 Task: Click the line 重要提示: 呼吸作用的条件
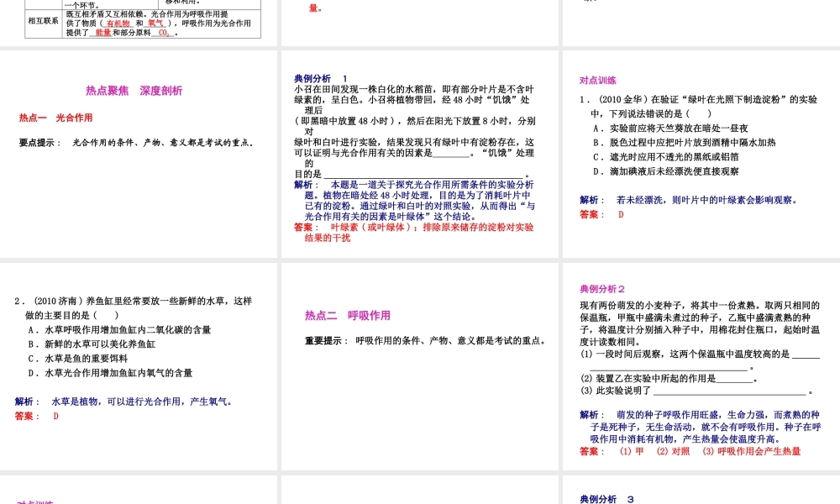pos(426,341)
